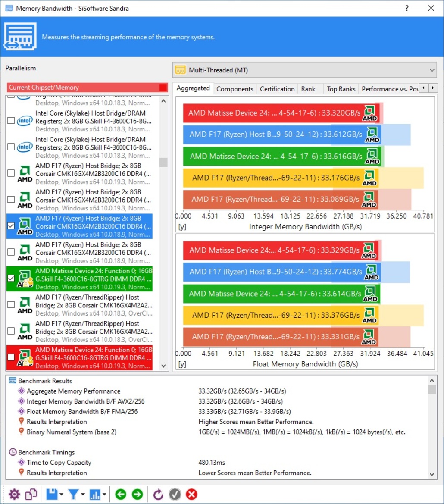The image size is (444, 504).
Task: Open the dropdown arrow next to save icon
Action: 61,495
